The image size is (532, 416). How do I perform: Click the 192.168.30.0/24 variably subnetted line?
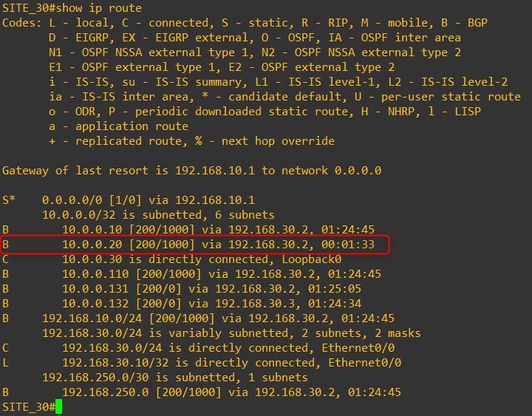(231, 333)
